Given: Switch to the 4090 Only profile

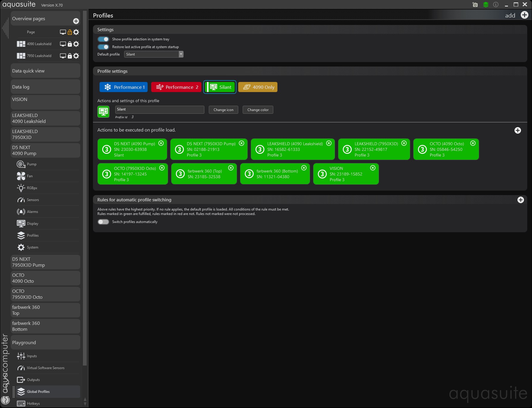Looking at the screenshot, I should point(258,87).
